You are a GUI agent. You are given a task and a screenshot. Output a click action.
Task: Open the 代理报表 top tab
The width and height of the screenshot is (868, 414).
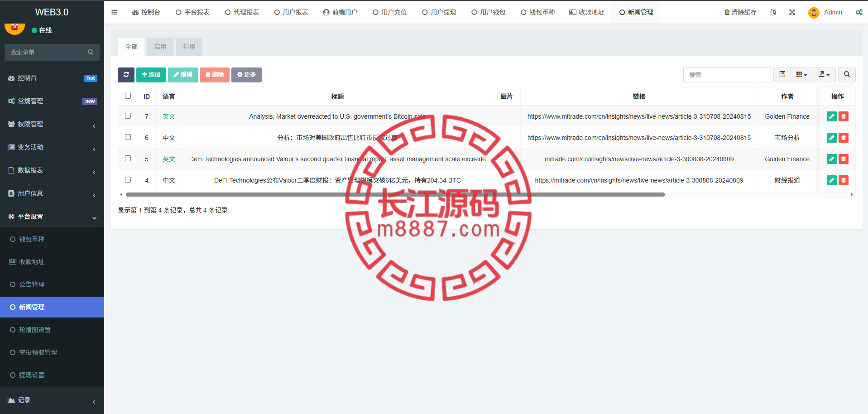(242, 12)
